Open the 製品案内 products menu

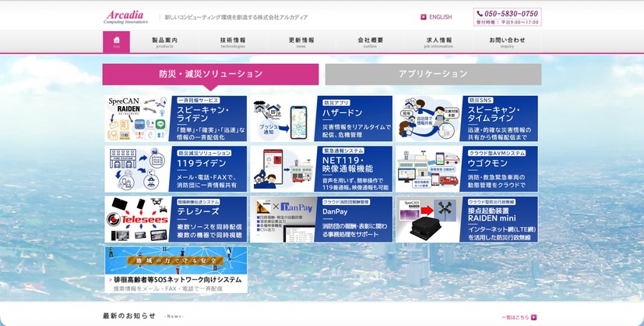(164, 42)
